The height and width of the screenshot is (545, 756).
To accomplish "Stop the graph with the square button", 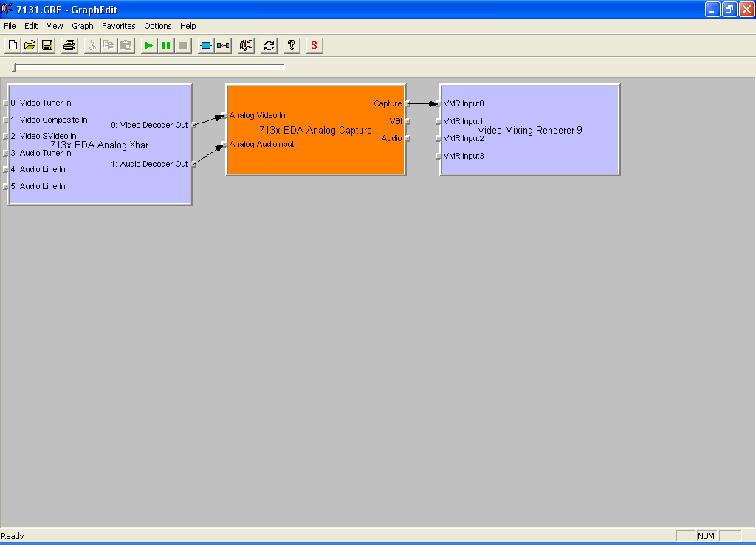I will 183,45.
